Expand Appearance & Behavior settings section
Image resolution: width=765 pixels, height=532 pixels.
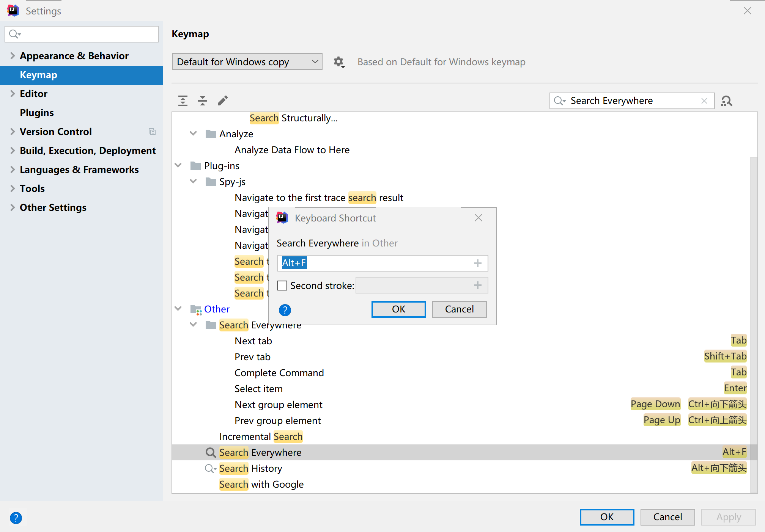tap(13, 56)
